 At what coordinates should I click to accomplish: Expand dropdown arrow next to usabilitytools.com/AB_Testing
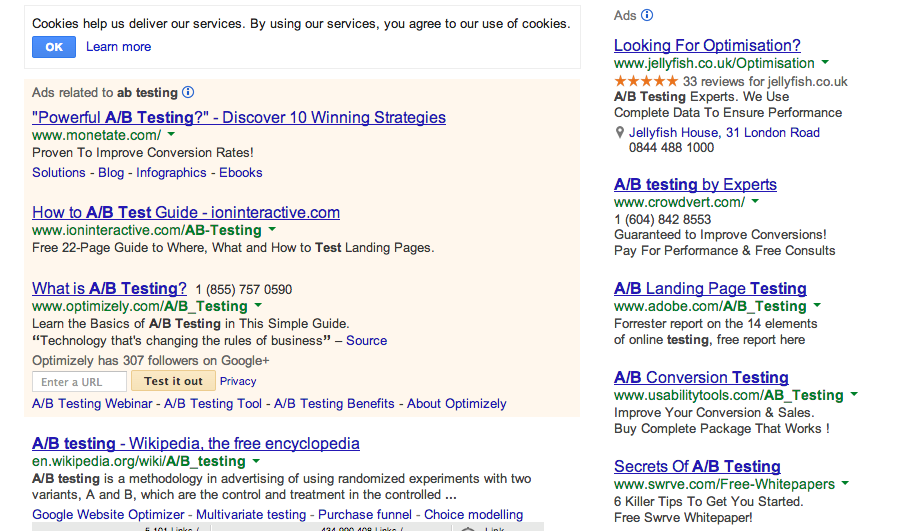pyautogui.click(x=854, y=394)
